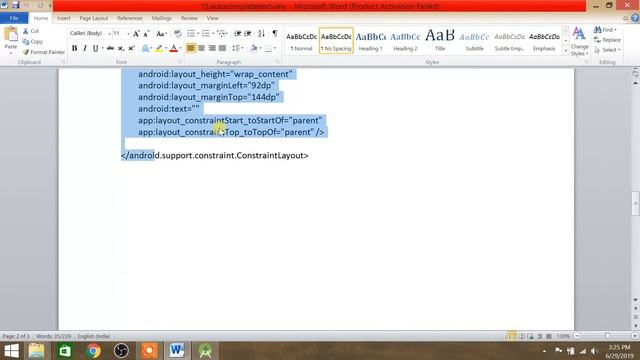Open the Find tool
This screenshot has width=640, height=360.
[605, 30]
